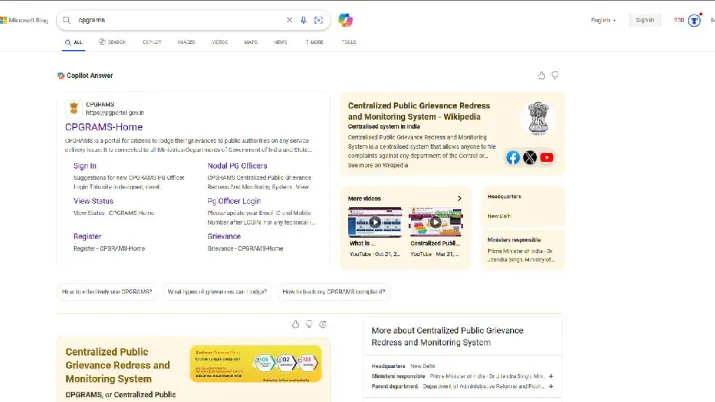Expand Parent department row plus
The image size is (715, 402).
click(x=551, y=386)
